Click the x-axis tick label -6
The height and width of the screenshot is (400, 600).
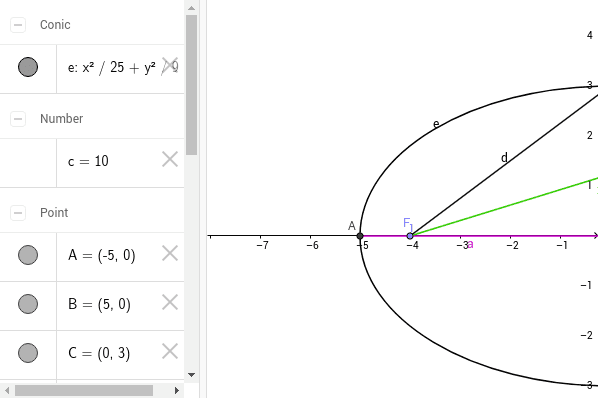pyautogui.click(x=312, y=245)
